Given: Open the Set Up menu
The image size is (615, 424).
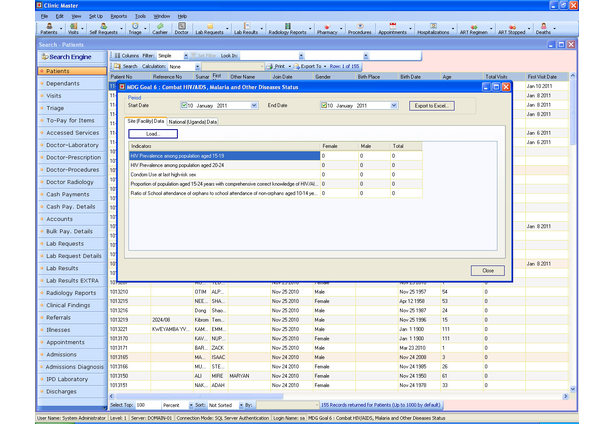Looking at the screenshot, I should (x=96, y=16).
